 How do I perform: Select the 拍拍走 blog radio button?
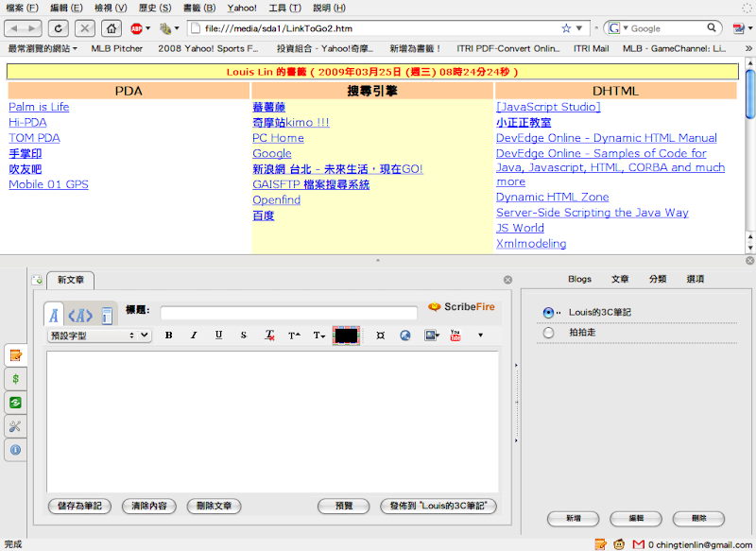click(x=548, y=333)
